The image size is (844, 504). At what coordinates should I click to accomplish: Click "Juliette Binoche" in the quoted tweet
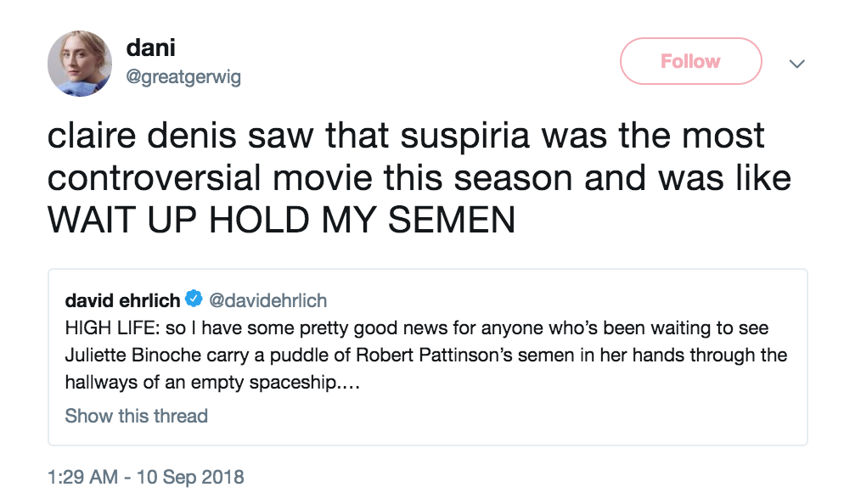(127, 355)
